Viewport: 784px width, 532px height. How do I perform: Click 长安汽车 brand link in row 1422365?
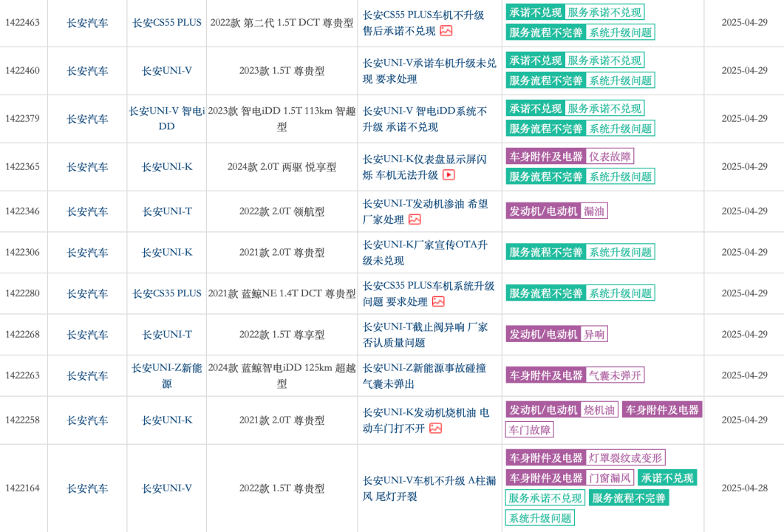87,167
